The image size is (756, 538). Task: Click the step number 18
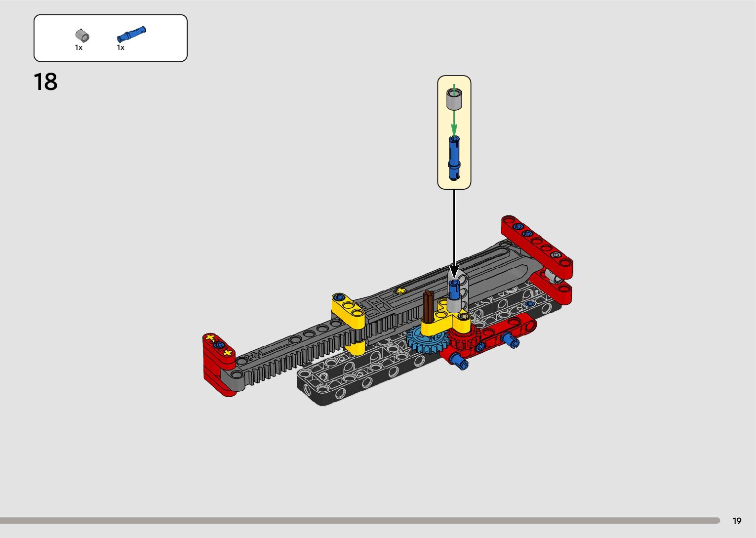45,82
